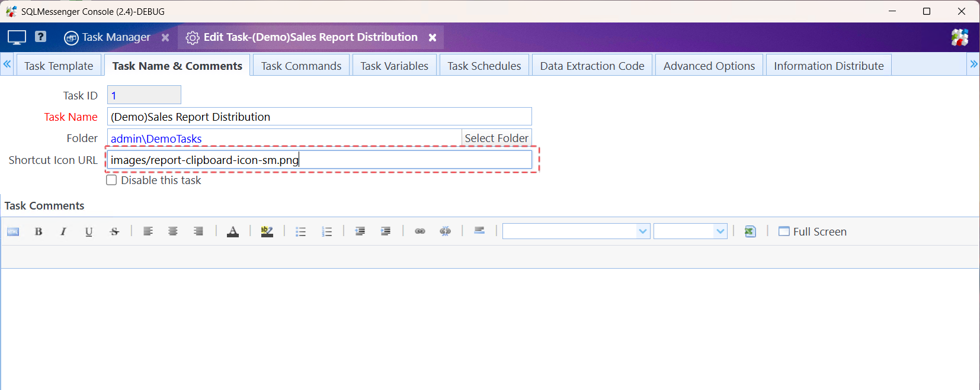Click the Excel import icon in toolbar
Screen dimensions: 980x390
point(750,231)
